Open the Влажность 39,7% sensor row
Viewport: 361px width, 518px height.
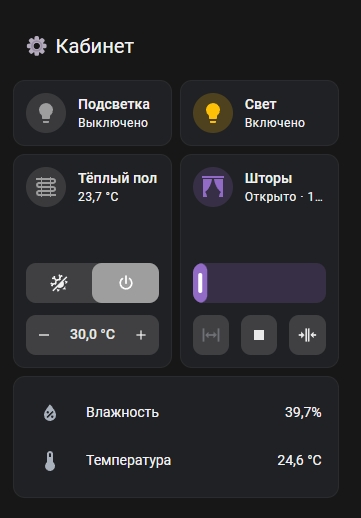click(176, 413)
